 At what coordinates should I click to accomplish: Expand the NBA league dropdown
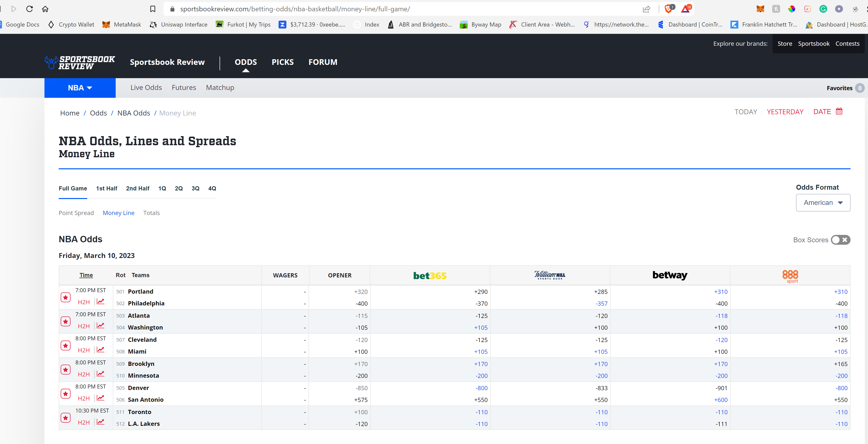tap(80, 88)
